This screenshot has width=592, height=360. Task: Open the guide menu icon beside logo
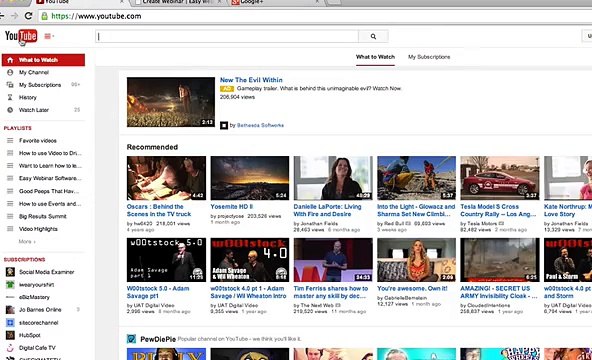click(x=49, y=36)
